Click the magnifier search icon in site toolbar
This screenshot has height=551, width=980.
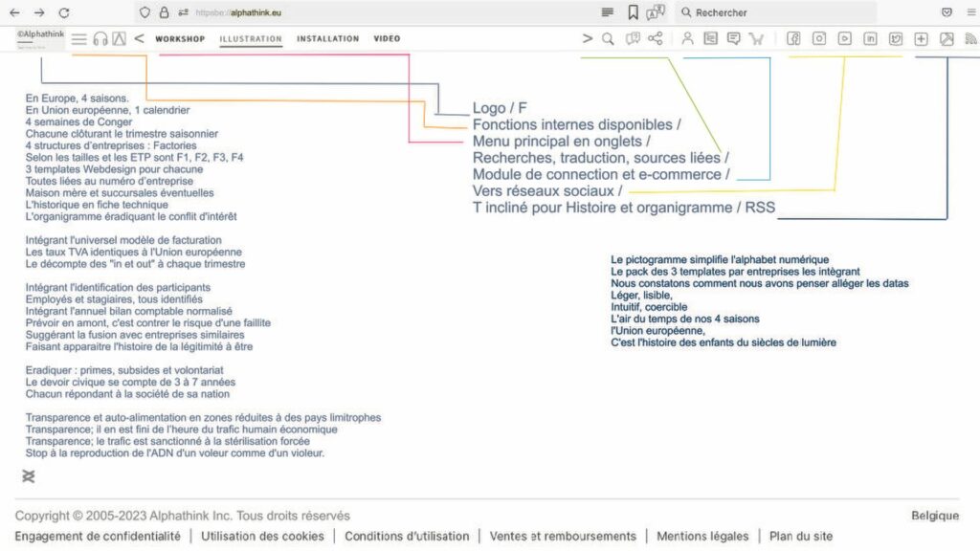(x=608, y=39)
